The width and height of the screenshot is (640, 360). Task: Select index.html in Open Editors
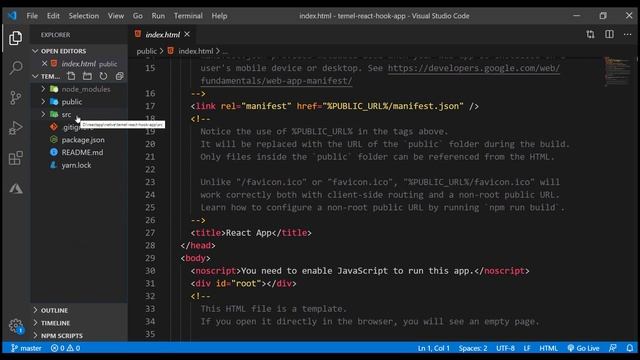point(79,64)
